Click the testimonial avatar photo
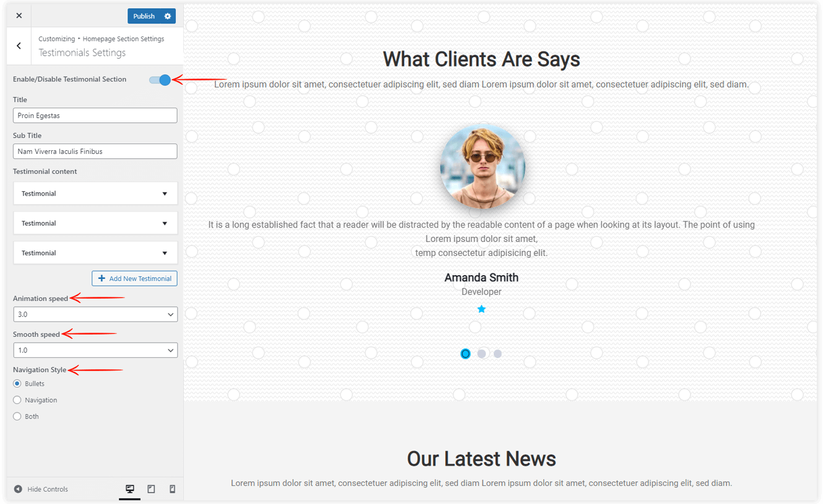Viewport: 823px width, 504px height. [483, 167]
